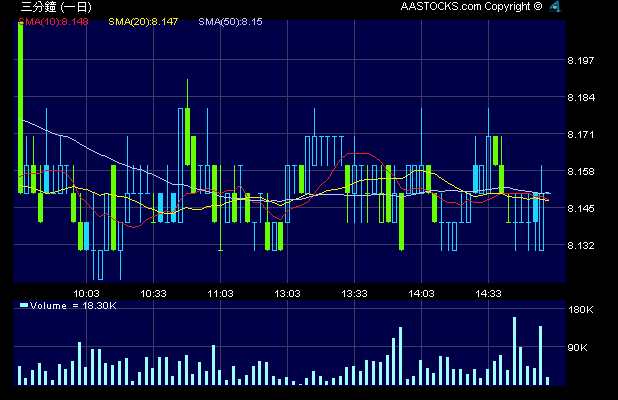The width and height of the screenshot is (618, 400).
Task: Click the tall opening green candlestick at far left
Action: point(20,107)
